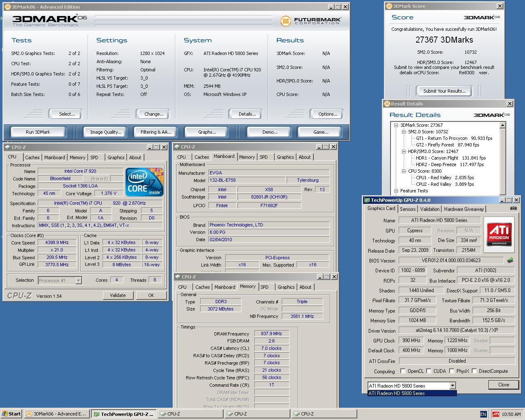Select CPU2 - Red Valley 3.889 fps row
This screenshot has height=420, width=525.
coord(445,184)
